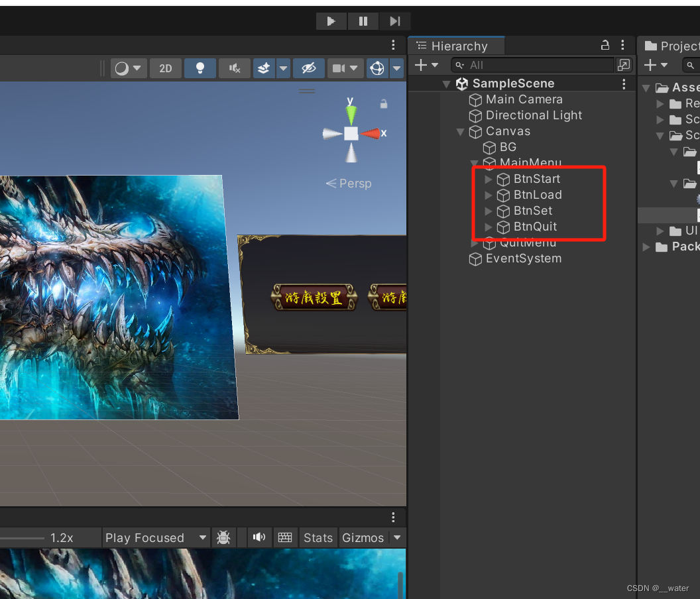This screenshot has width=700, height=599.
Task: Toggle scene effects icon
Action: coord(264,68)
